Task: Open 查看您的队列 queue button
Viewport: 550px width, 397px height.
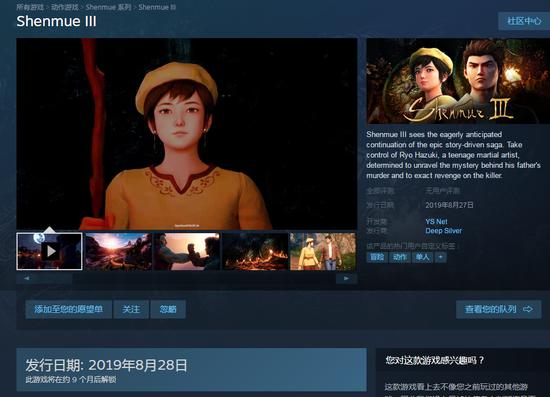Action: [498, 309]
